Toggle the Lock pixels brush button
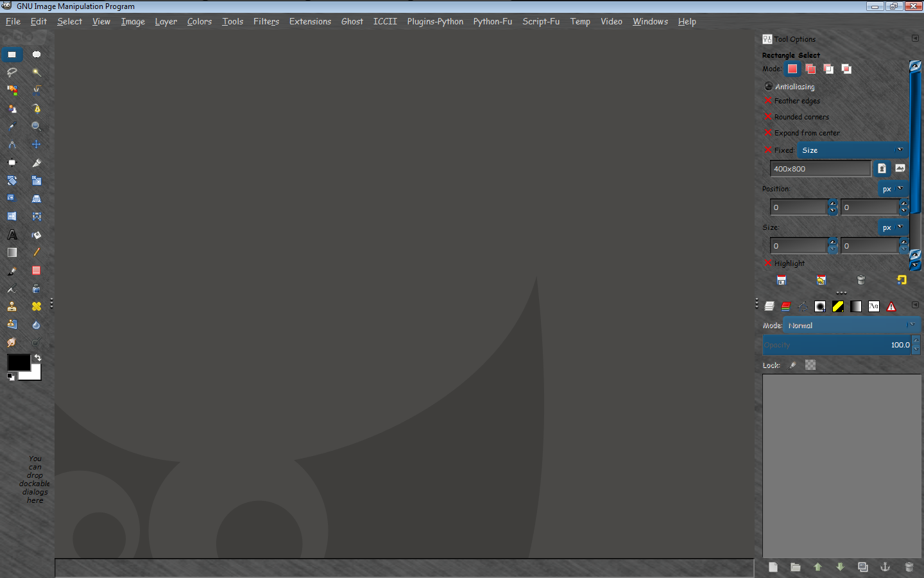 click(792, 365)
